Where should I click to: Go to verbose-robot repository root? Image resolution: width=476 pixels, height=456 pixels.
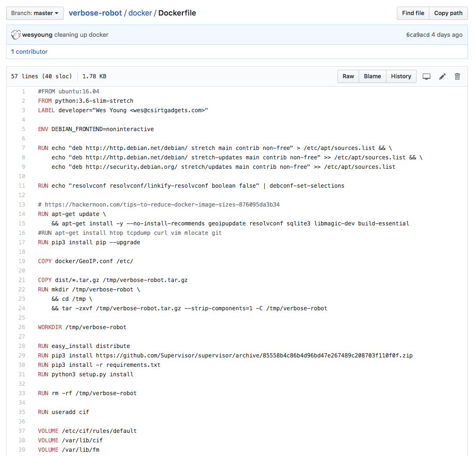tap(95, 13)
